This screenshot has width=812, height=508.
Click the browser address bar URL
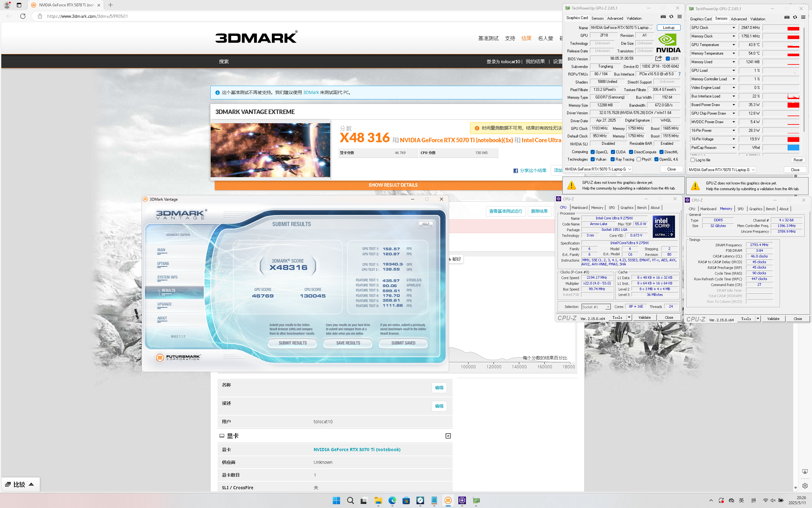[x=87, y=16]
